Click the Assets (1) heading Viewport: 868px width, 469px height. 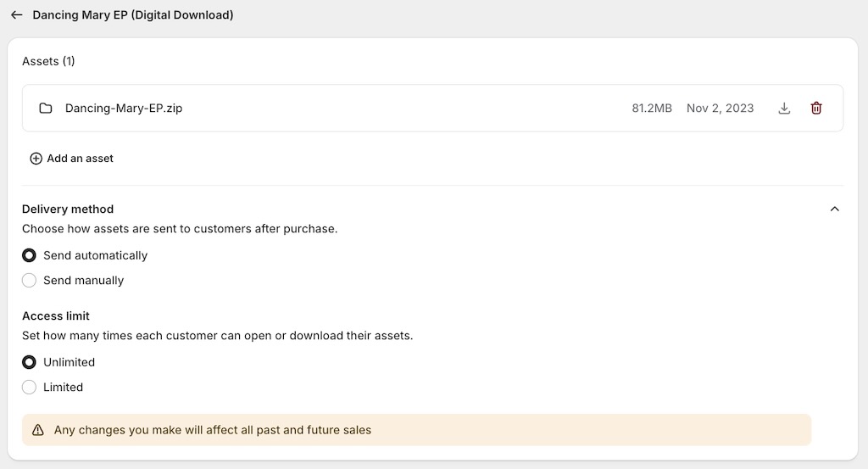pos(48,61)
